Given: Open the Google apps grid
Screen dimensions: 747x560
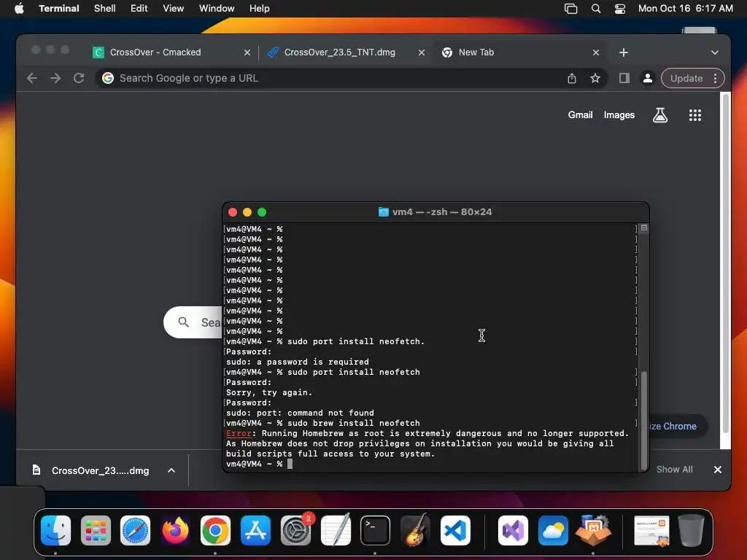Looking at the screenshot, I should tap(695, 114).
